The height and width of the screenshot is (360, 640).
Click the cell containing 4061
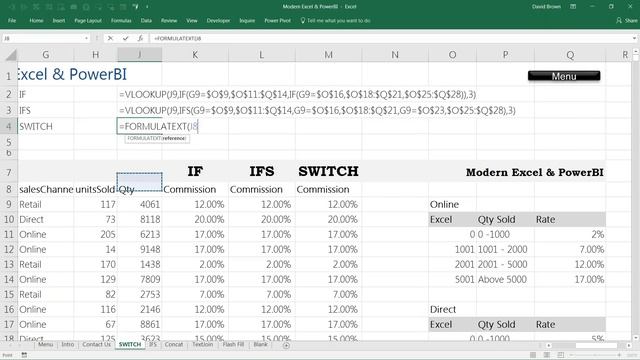(139, 204)
